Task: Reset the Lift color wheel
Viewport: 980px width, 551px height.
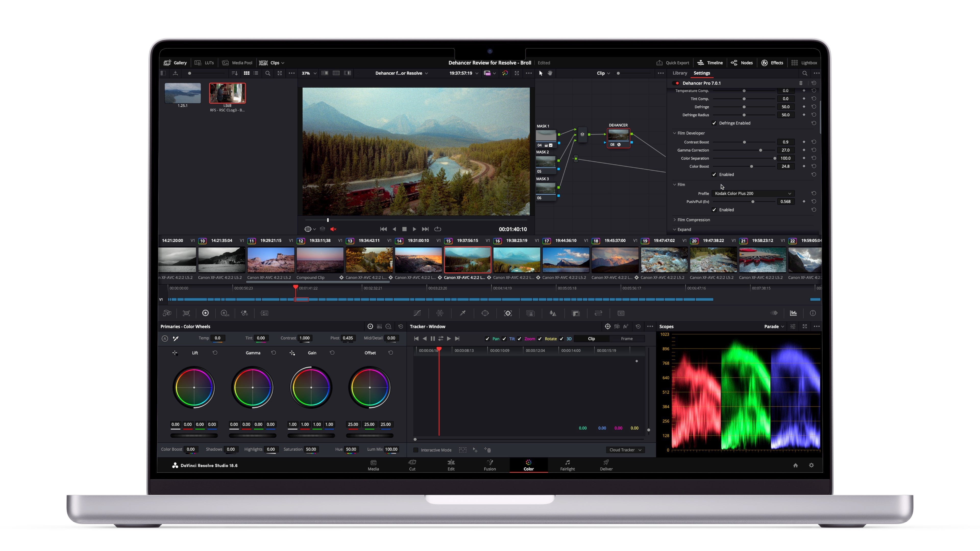Action: pyautogui.click(x=215, y=353)
